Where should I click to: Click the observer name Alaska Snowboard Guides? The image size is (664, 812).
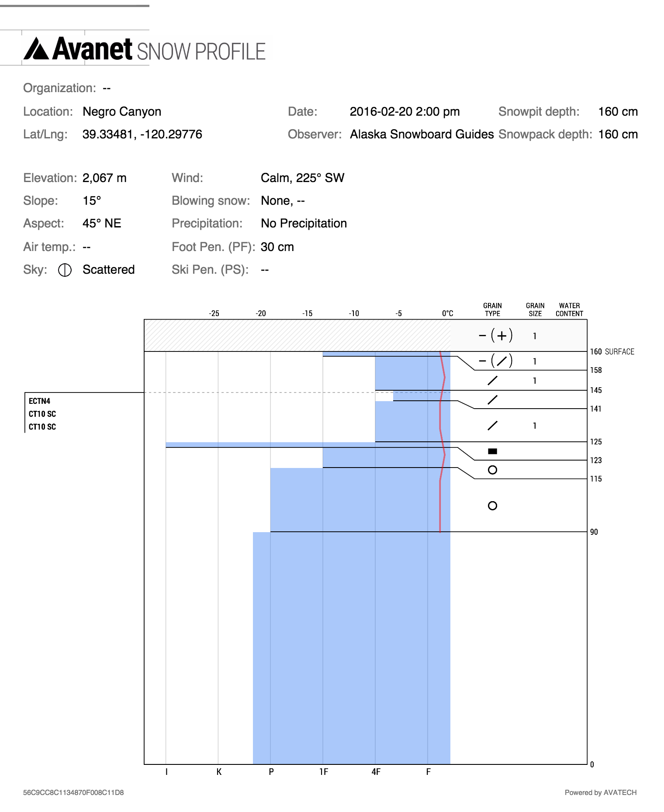pyautogui.click(x=422, y=134)
